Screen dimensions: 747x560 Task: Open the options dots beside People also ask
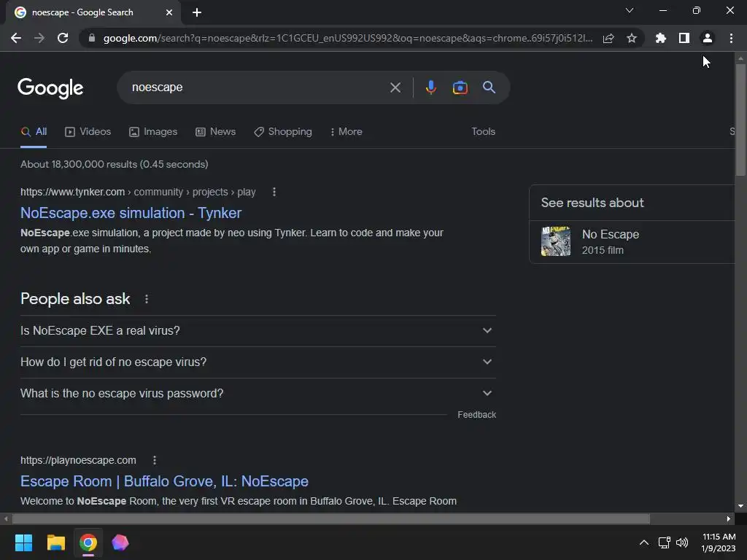pyautogui.click(x=147, y=299)
